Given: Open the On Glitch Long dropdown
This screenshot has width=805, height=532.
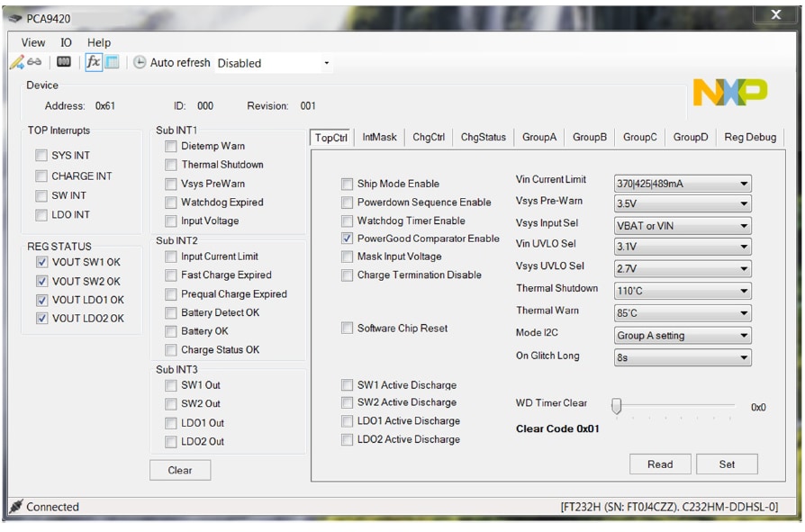Looking at the screenshot, I should click(x=682, y=357).
